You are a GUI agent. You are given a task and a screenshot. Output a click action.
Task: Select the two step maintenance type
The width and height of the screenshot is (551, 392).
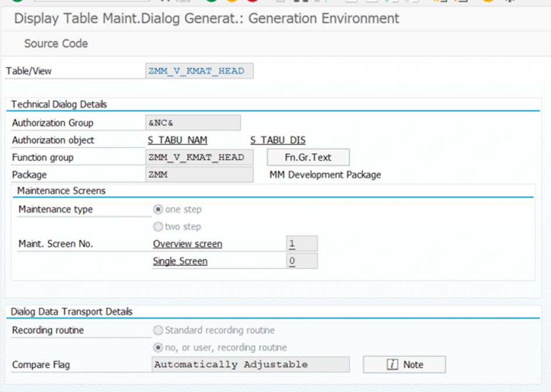[158, 227]
